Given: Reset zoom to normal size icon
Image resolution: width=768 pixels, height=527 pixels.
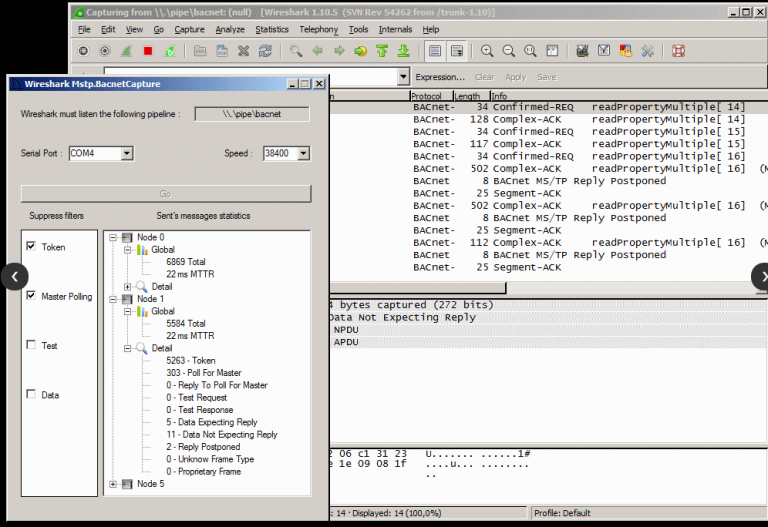Looking at the screenshot, I should point(530,51).
